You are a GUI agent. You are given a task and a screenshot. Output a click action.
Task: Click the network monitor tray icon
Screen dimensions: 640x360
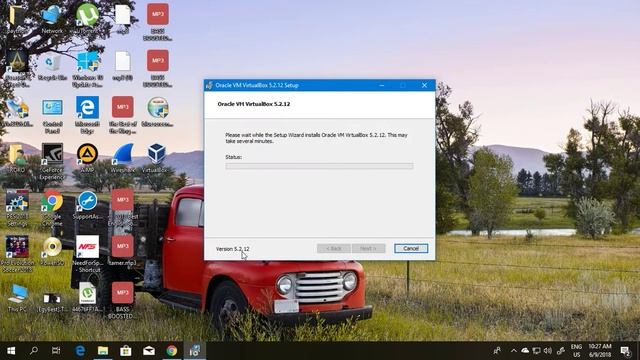point(536,351)
